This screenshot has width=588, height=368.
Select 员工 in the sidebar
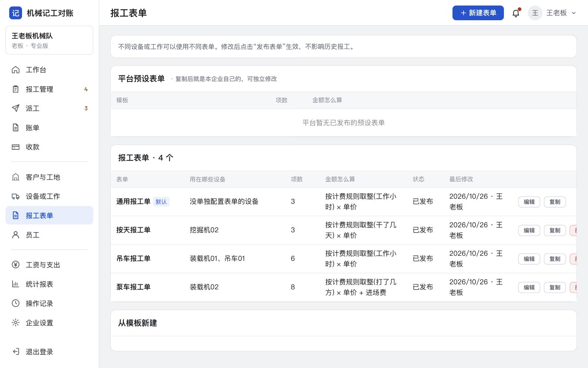[49, 235]
